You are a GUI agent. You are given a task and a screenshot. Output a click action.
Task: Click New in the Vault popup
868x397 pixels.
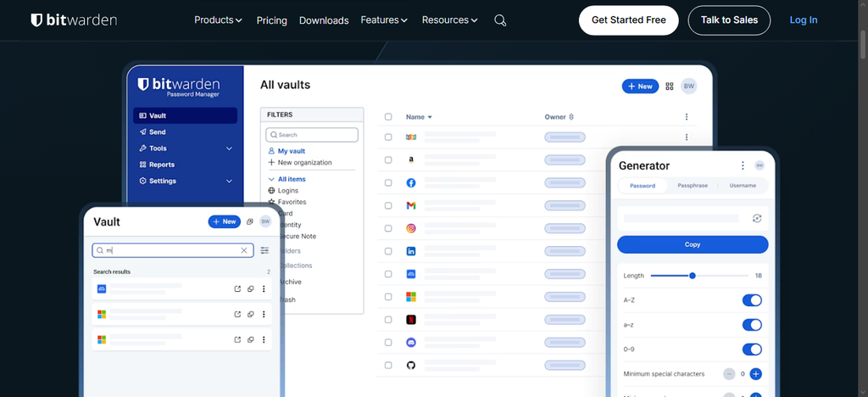point(224,221)
